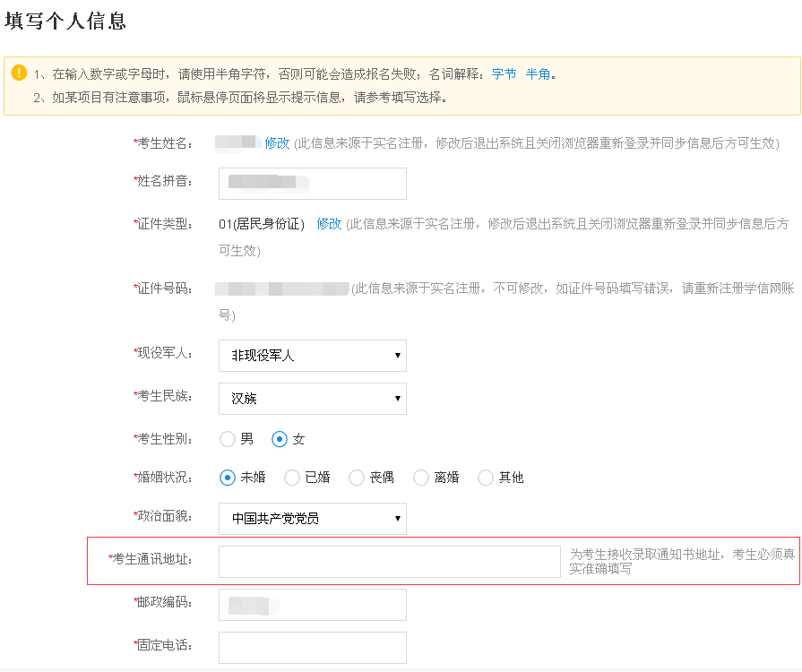
Task: Select 离婚 under 婚姻状况
Action: click(x=421, y=478)
